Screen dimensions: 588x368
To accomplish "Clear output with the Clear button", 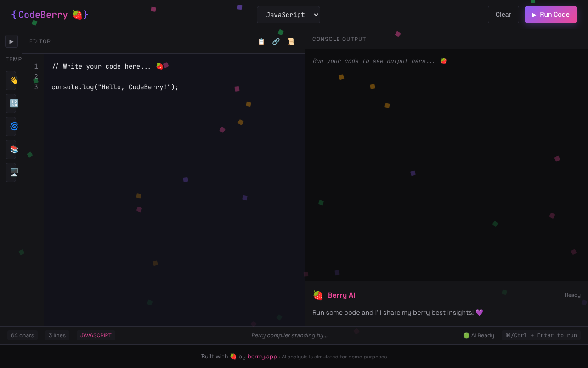I will pyautogui.click(x=503, y=14).
